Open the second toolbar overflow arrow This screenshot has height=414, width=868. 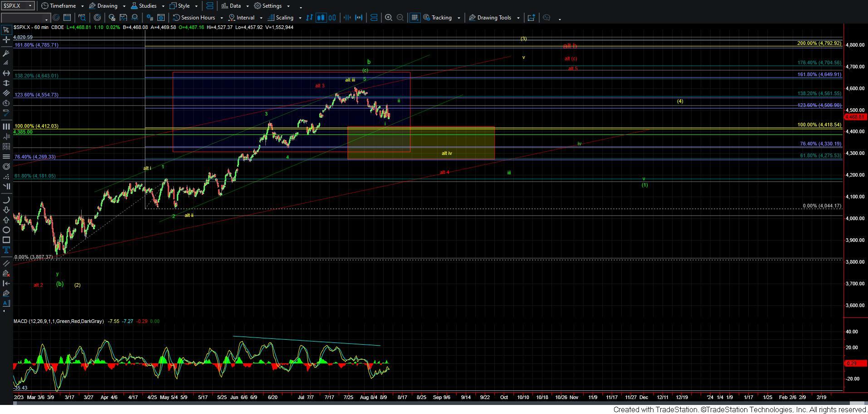pyautogui.click(x=560, y=19)
